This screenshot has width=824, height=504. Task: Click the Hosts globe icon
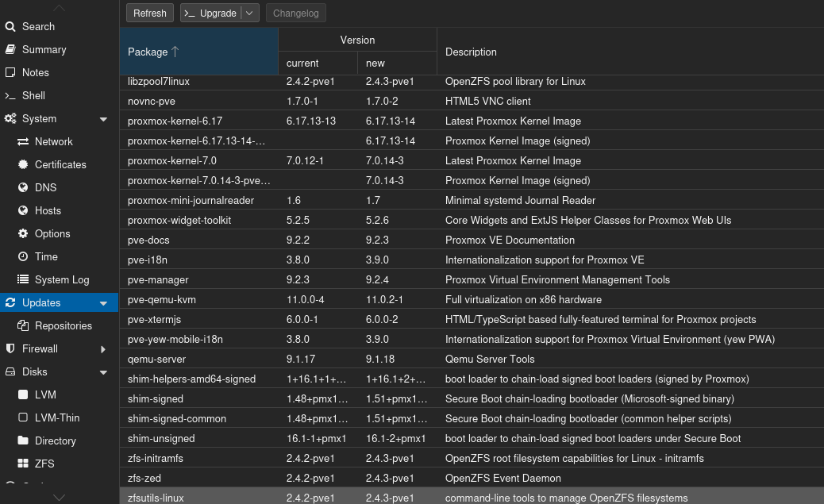point(22,211)
